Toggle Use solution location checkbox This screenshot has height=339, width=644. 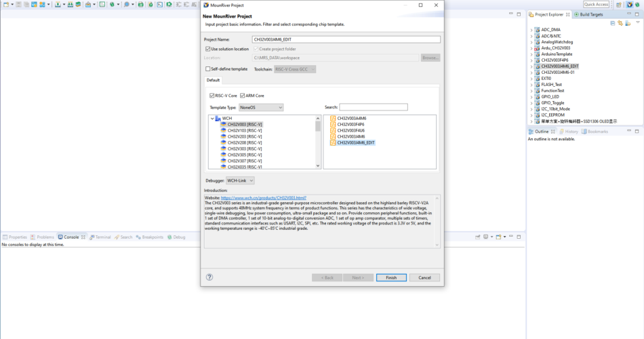pos(208,49)
